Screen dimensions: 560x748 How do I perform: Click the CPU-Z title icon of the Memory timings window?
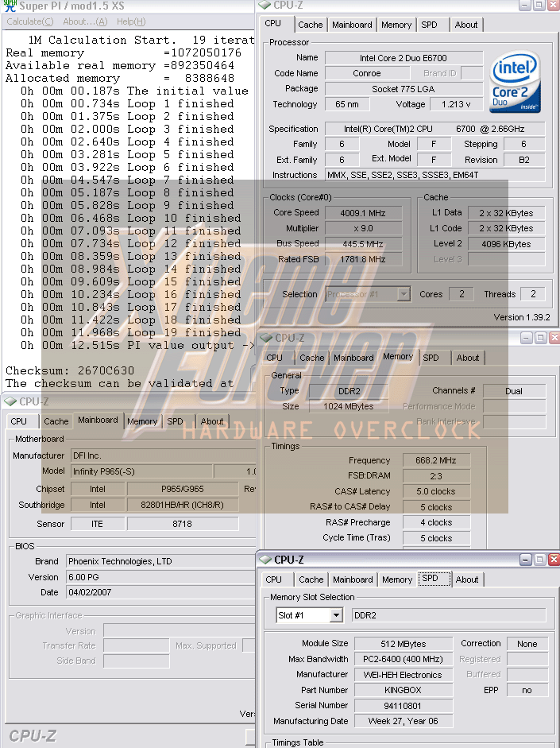click(x=265, y=338)
